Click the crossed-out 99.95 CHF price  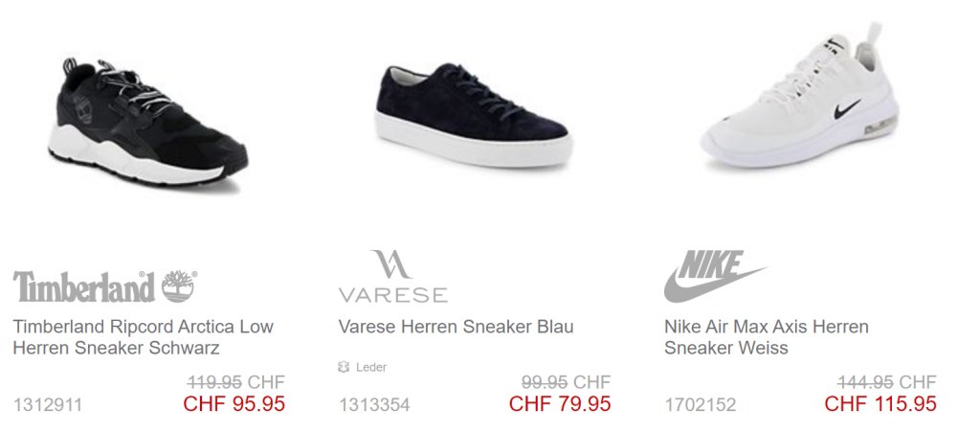click(x=567, y=381)
